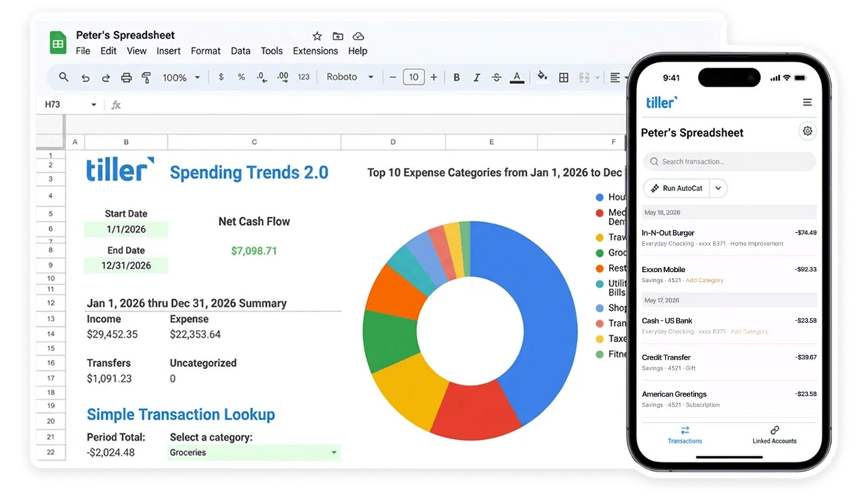The image size is (868, 497).
Task: Format as percent with % icon
Action: point(241,77)
